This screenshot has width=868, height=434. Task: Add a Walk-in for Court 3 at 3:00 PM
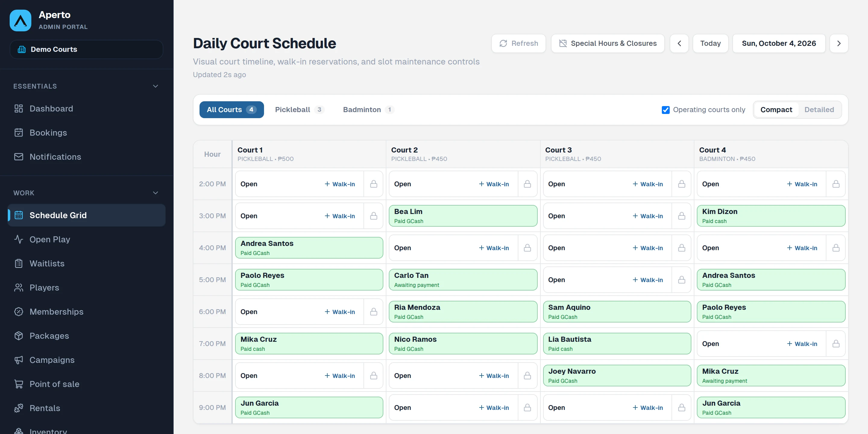point(648,216)
